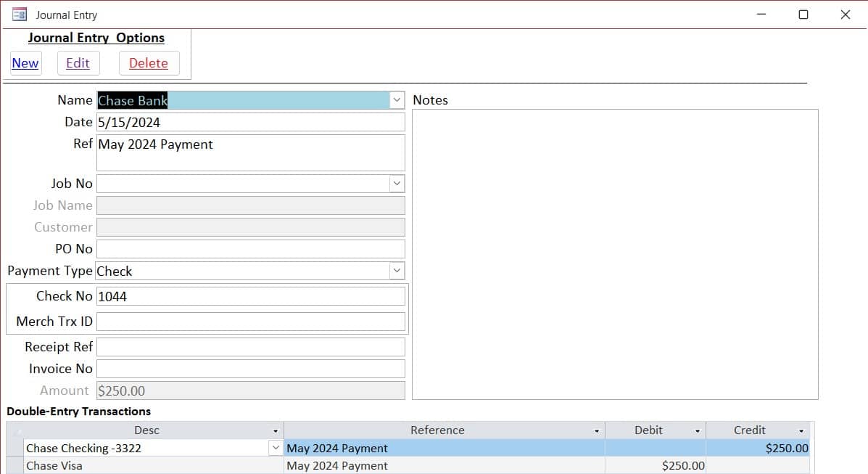Click the Ref field with May 2024 Payment
868x474 pixels.
click(251, 152)
